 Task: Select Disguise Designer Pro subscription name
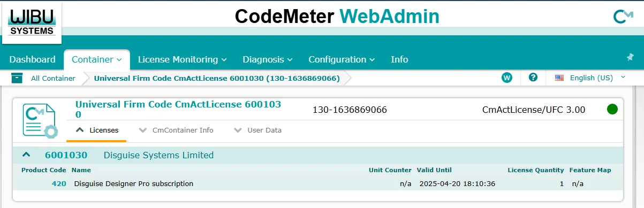133,184
